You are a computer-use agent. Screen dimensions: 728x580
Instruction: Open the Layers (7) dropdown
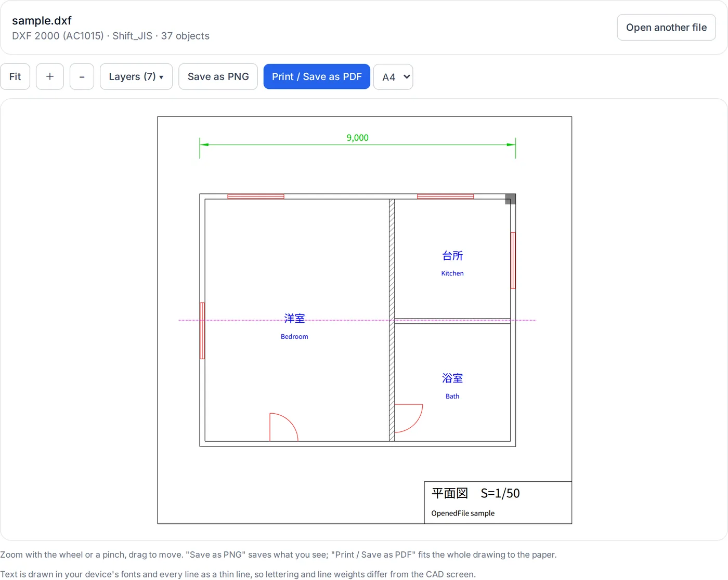(x=136, y=76)
